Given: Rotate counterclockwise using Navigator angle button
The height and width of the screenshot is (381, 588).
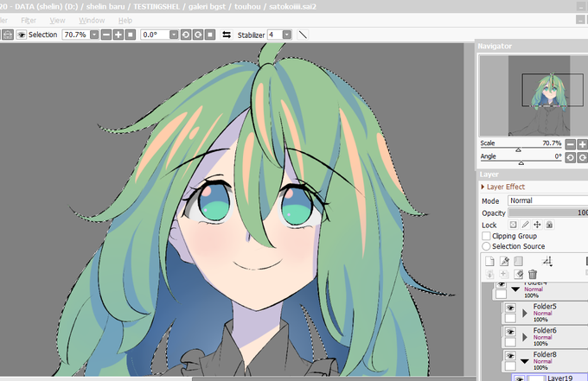Looking at the screenshot, I should tap(571, 158).
